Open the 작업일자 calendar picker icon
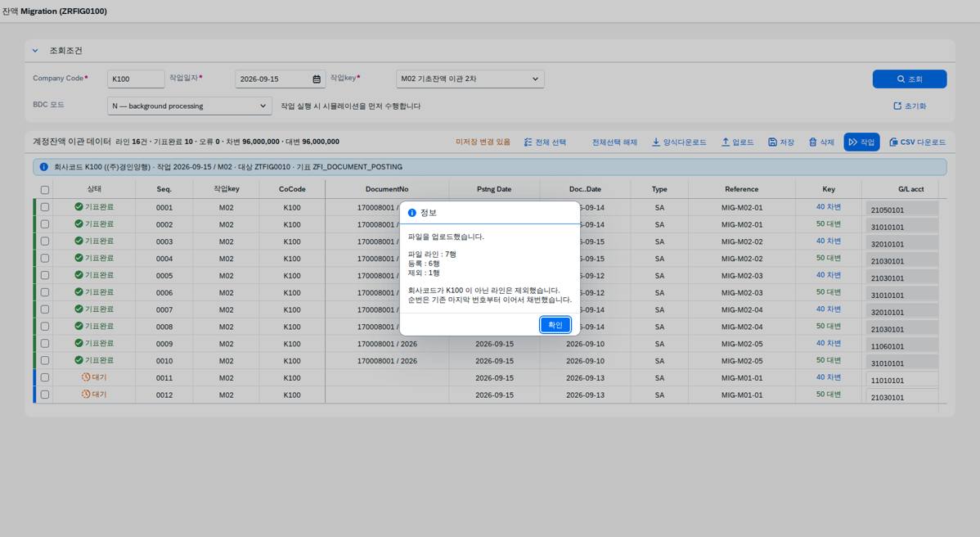 pyautogui.click(x=317, y=79)
